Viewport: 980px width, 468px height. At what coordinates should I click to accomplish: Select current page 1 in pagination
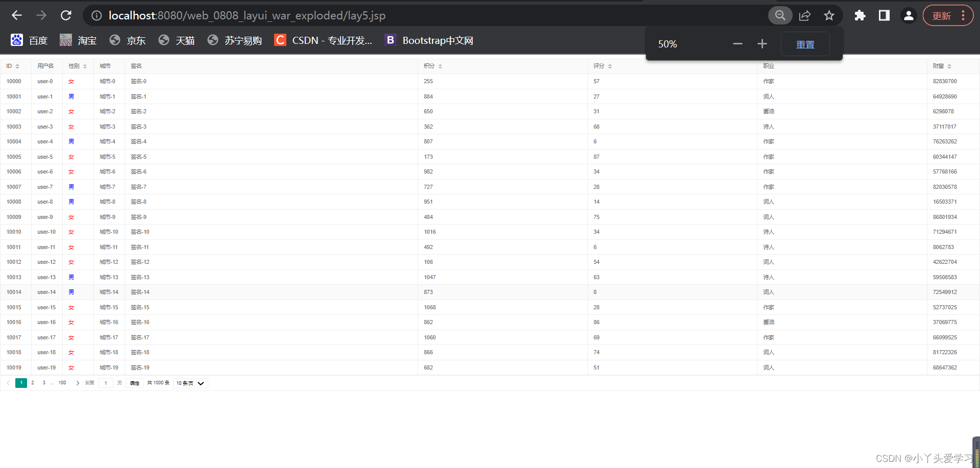click(21, 383)
